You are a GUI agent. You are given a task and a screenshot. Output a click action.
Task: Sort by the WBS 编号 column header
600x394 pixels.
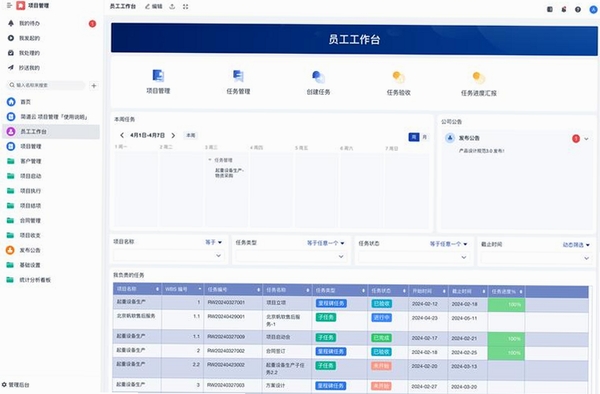[x=183, y=289]
